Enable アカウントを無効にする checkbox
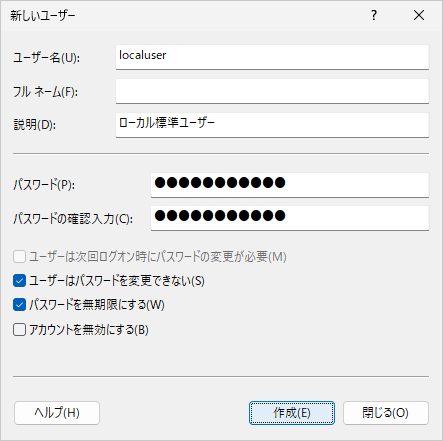Image resolution: width=443 pixels, height=441 pixels. click(19, 330)
